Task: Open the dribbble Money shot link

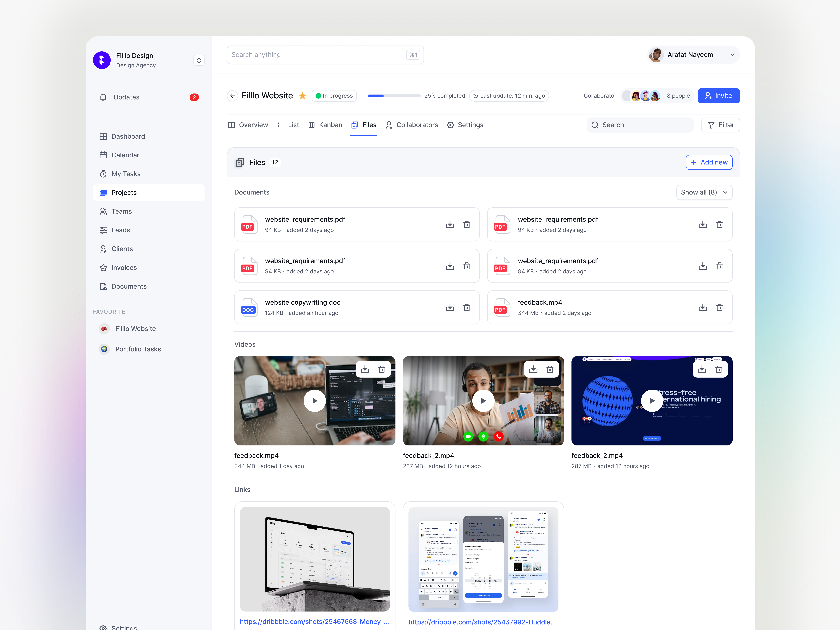Action: tap(314, 622)
